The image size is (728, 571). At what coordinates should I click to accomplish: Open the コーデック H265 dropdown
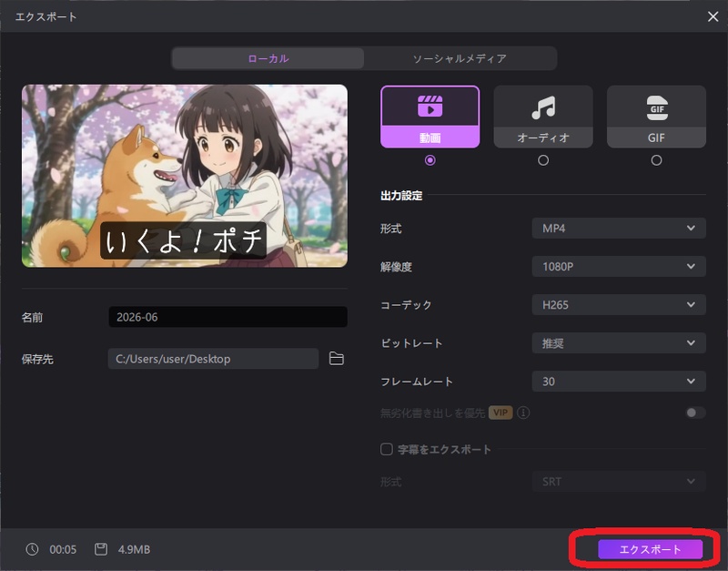click(x=619, y=305)
